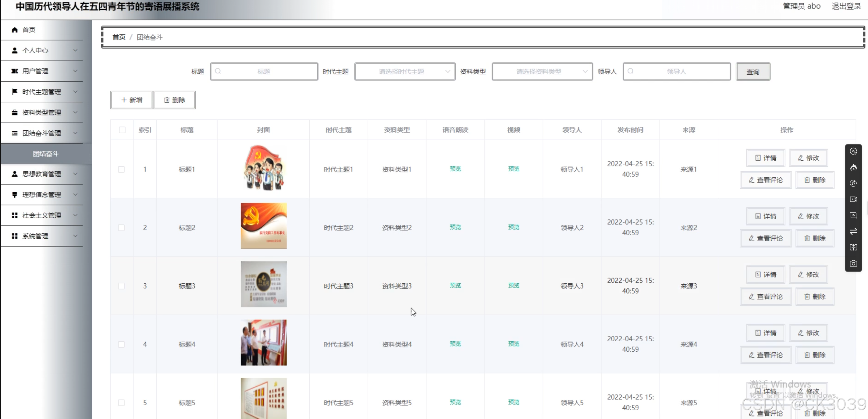
Task: Expand the 用户管理 sidebar menu
Action: 42,71
